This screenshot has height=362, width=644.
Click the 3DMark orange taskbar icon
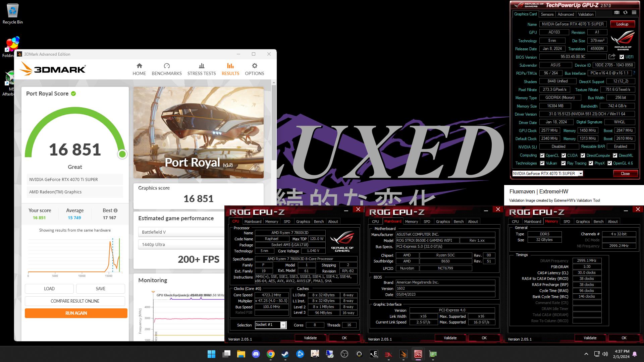403,354
